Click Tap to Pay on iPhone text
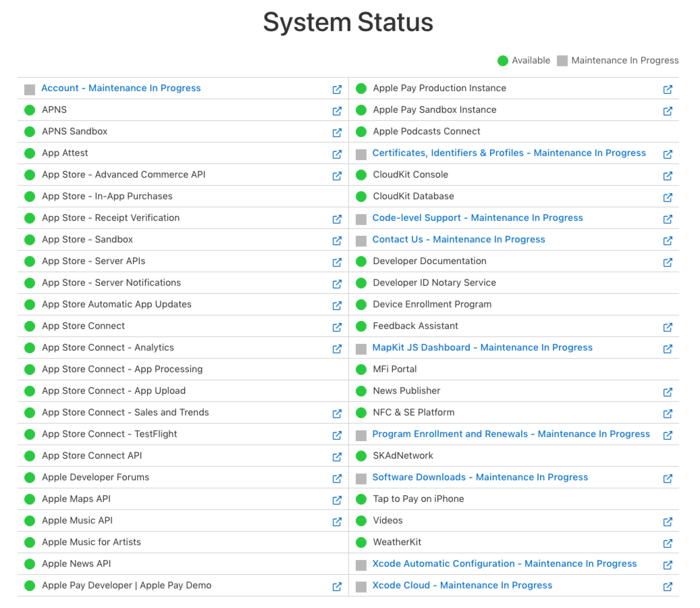Viewport: 700px width, 608px height. (x=419, y=499)
